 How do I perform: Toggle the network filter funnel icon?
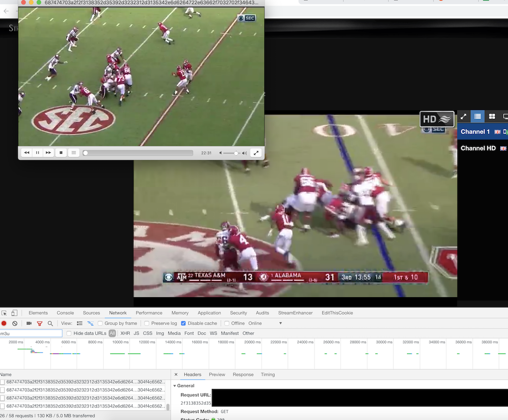(x=39, y=323)
